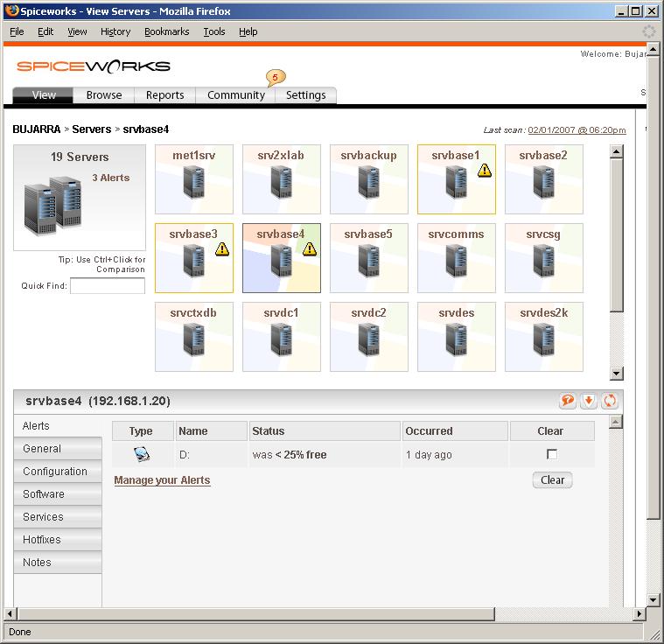The image size is (664, 644).
Task: Select the Alerts section tab
Action: pyautogui.click(x=58, y=426)
